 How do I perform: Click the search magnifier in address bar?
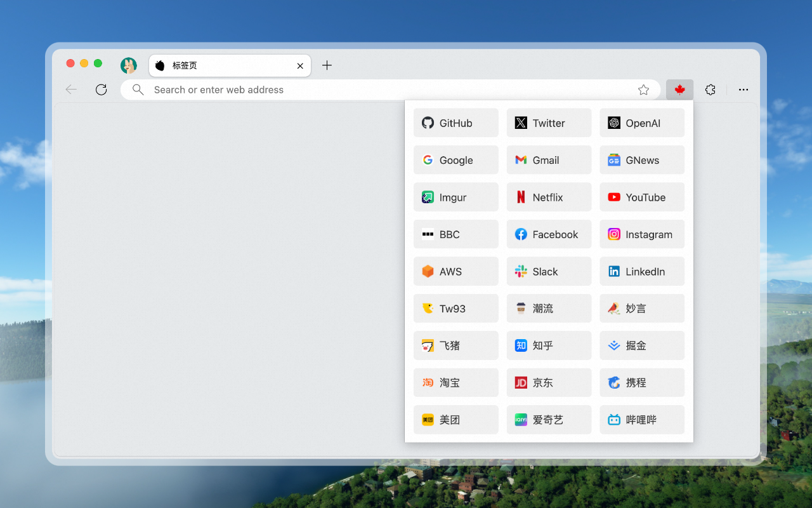(x=138, y=90)
